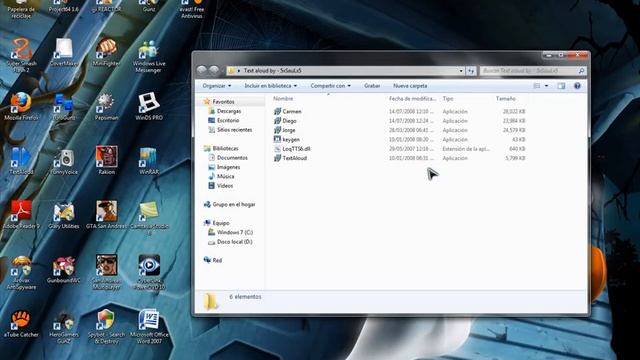Select the aTube Catcher desktop icon
This screenshot has height=360, width=640.
click(21, 323)
